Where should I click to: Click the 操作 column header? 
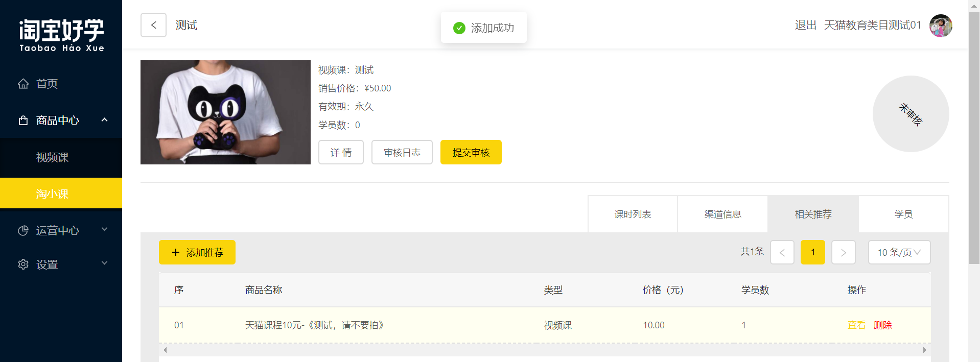[857, 290]
